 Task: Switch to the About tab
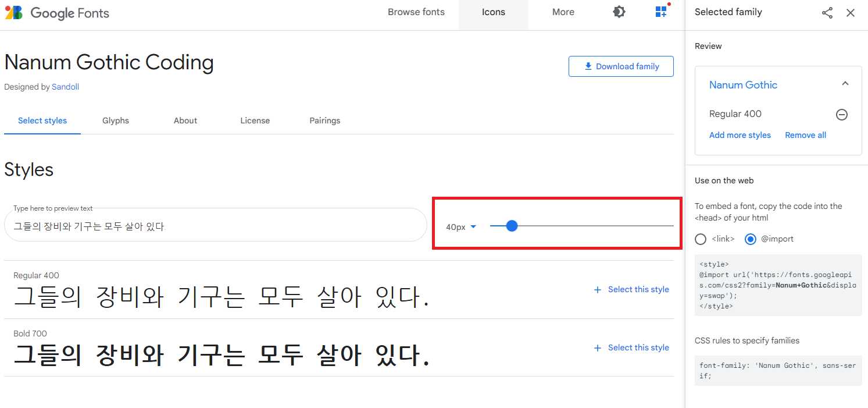(x=185, y=120)
